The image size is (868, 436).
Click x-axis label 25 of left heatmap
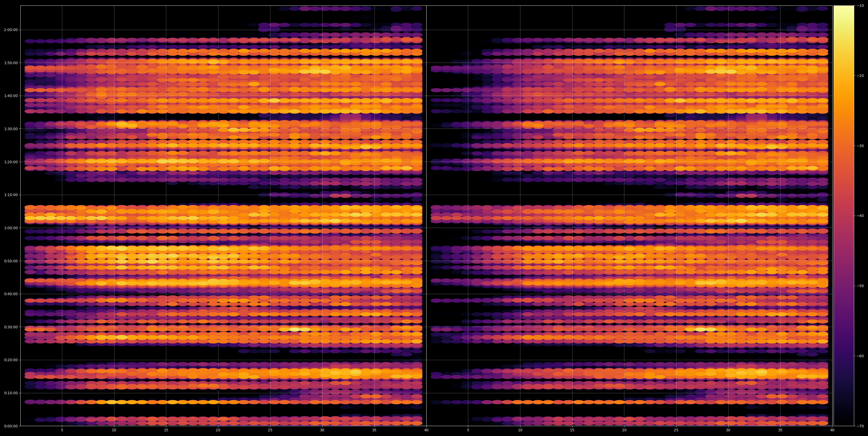pyautogui.click(x=270, y=430)
